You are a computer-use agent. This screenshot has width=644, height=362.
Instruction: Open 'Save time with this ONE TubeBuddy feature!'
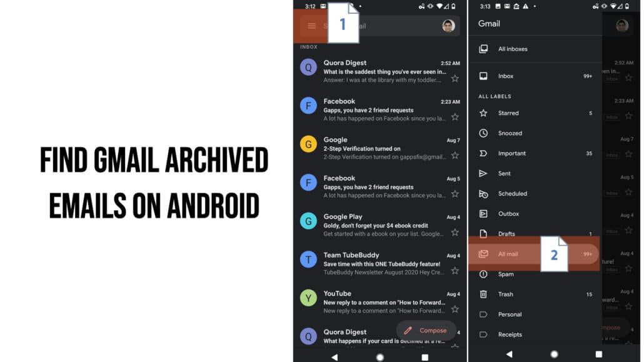(381, 264)
